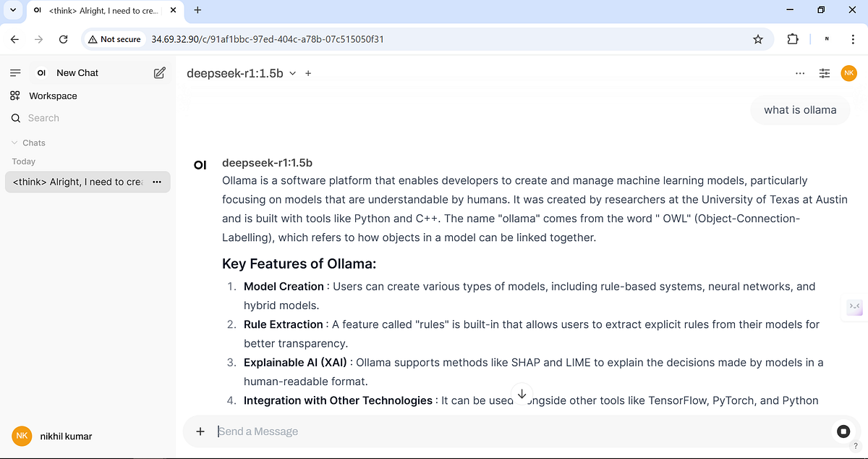Screen dimensions: 868x459
Task: Toggle the sidebar with the hamburger icon
Action: click(14, 72)
